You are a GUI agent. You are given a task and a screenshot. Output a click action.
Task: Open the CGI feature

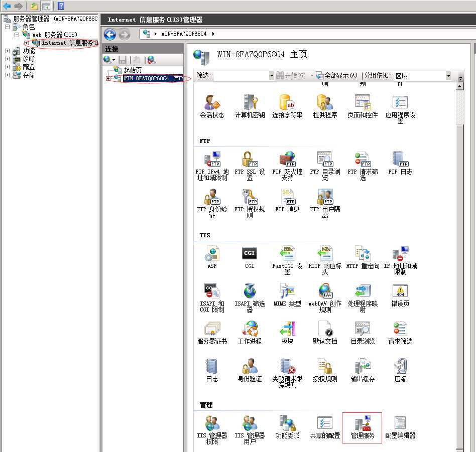[x=250, y=257]
